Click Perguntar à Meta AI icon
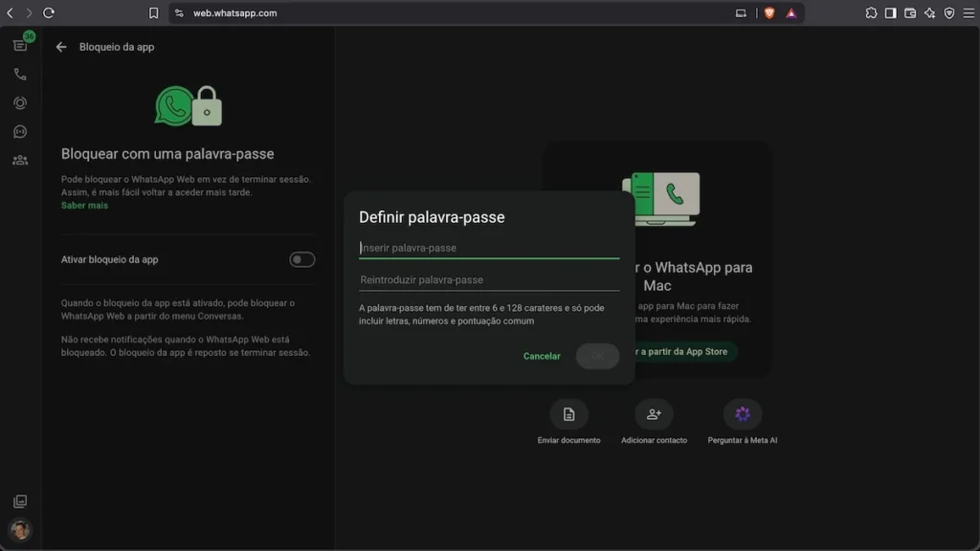The height and width of the screenshot is (551, 980). [x=743, y=414]
